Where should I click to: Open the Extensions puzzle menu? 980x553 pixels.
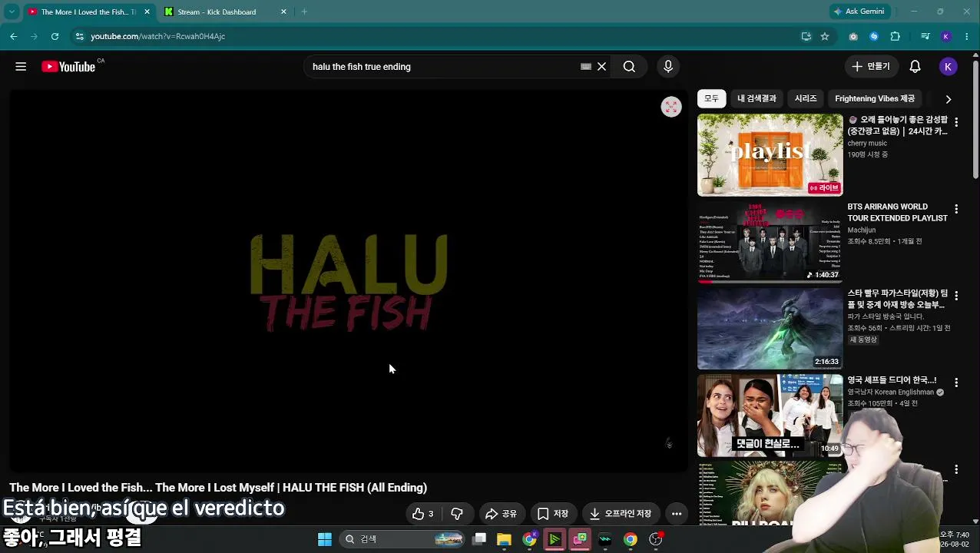coord(896,36)
